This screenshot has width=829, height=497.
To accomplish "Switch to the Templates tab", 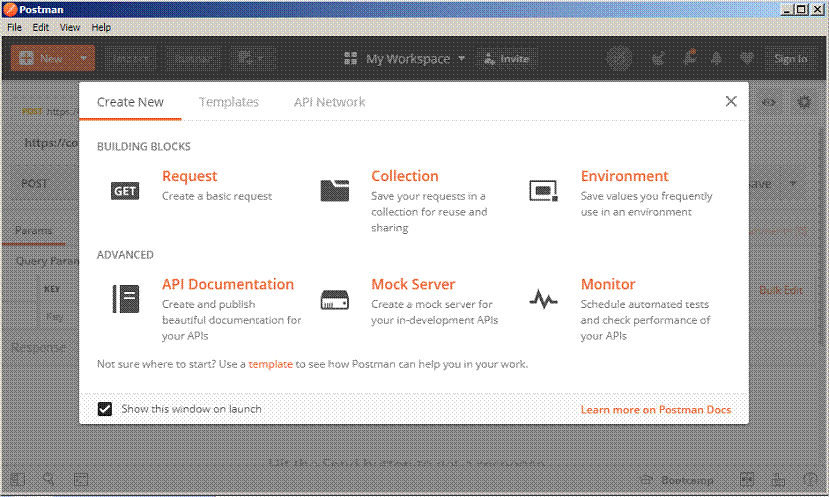I will tap(228, 102).
